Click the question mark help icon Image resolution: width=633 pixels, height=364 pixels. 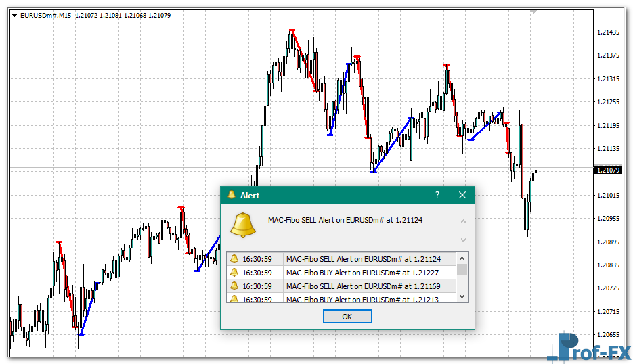437,195
